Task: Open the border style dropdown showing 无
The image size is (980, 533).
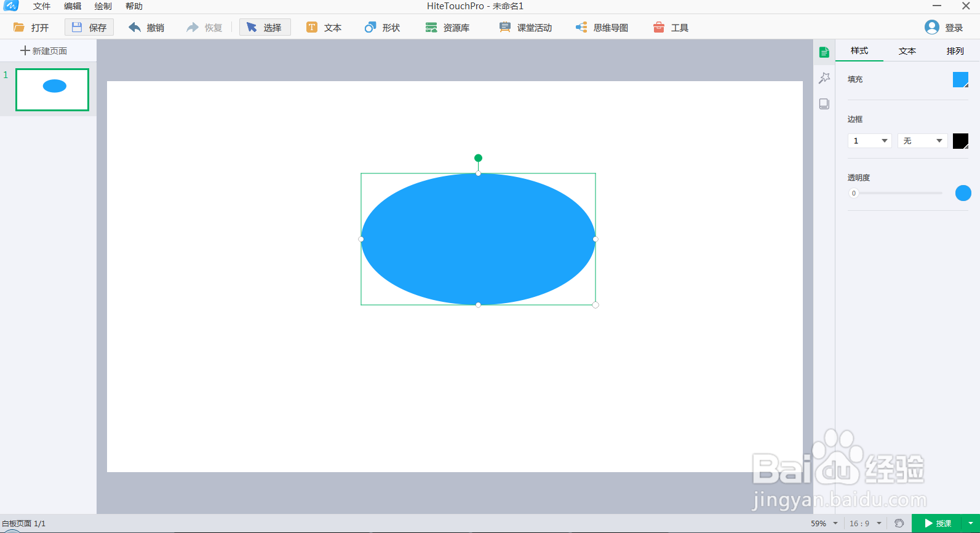Action: click(x=922, y=141)
